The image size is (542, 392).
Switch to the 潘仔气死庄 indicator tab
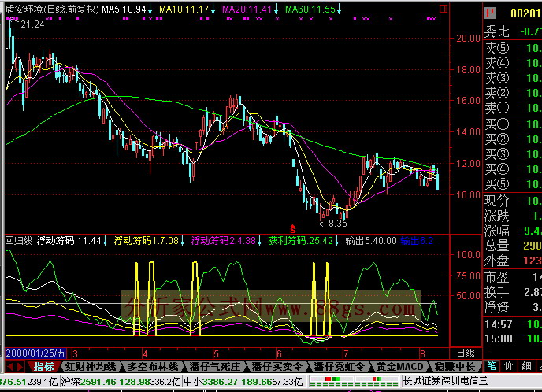214,367
